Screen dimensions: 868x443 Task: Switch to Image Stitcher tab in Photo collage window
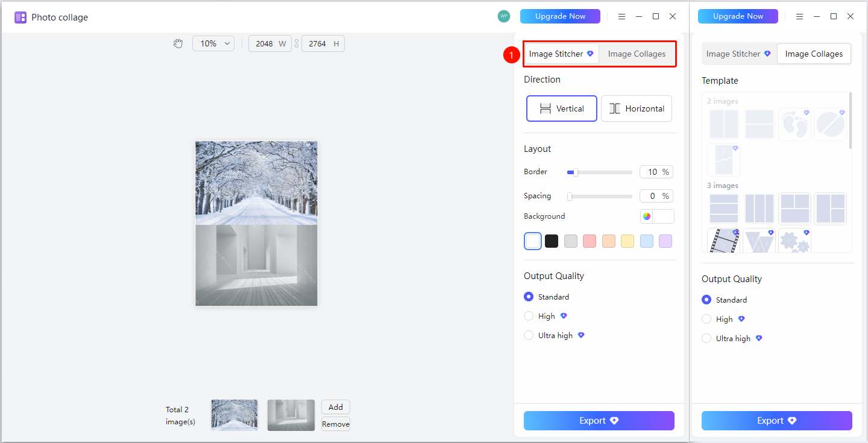pos(561,54)
